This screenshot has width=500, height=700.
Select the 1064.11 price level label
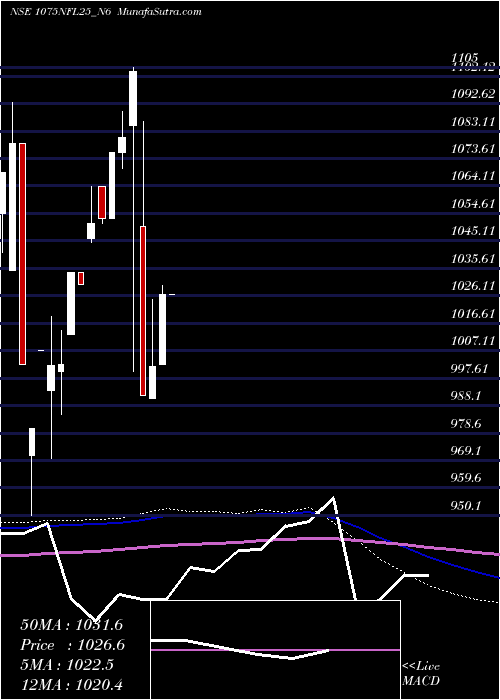[x=473, y=176]
